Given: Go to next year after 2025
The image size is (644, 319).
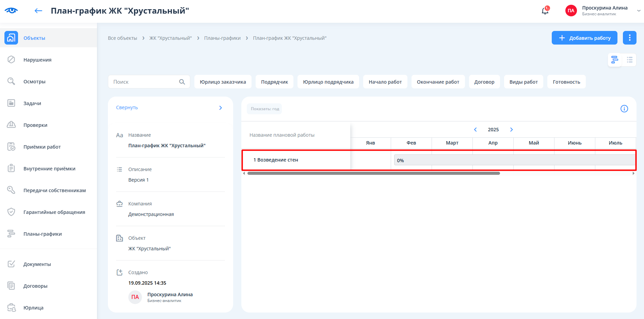Looking at the screenshot, I should (511, 130).
